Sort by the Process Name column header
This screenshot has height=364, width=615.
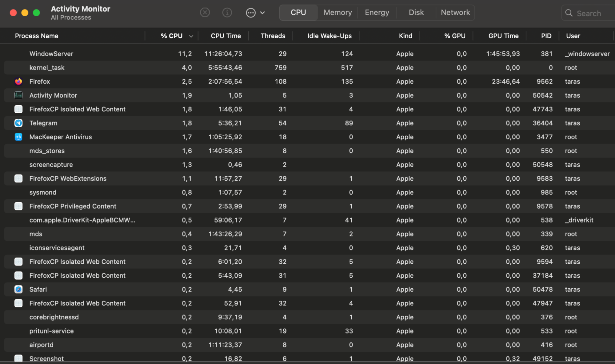[x=36, y=36]
